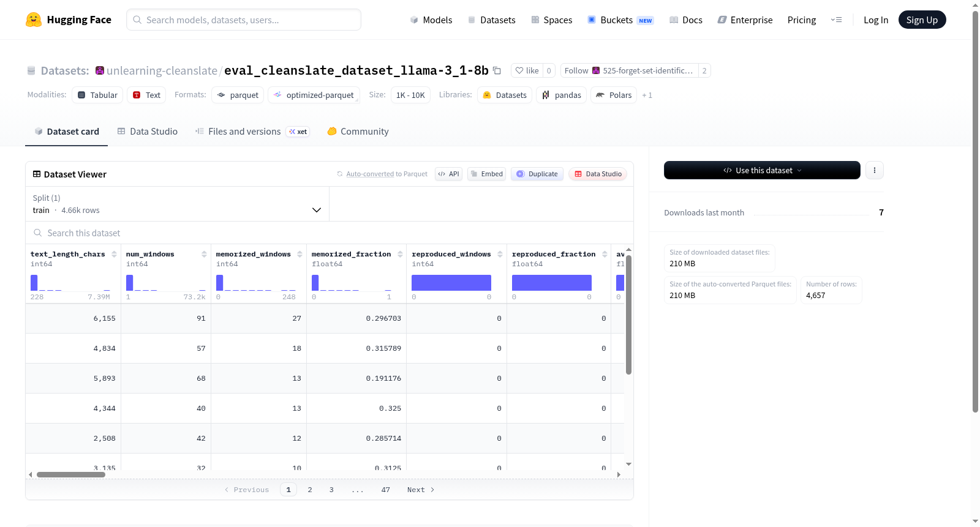980x527 pixels.
Task: Click the Datasets library tag
Action: 505,95
